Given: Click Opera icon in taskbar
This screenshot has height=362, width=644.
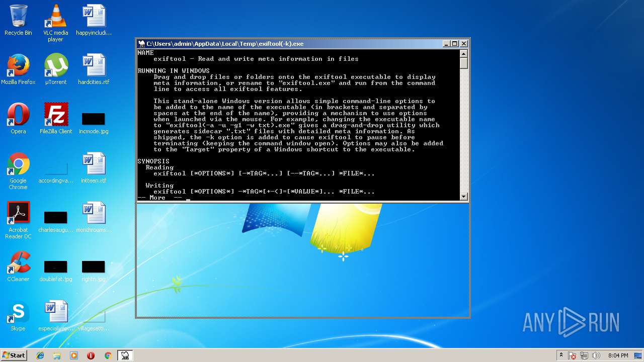Looking at the screenshot, I should coord(91,355).
